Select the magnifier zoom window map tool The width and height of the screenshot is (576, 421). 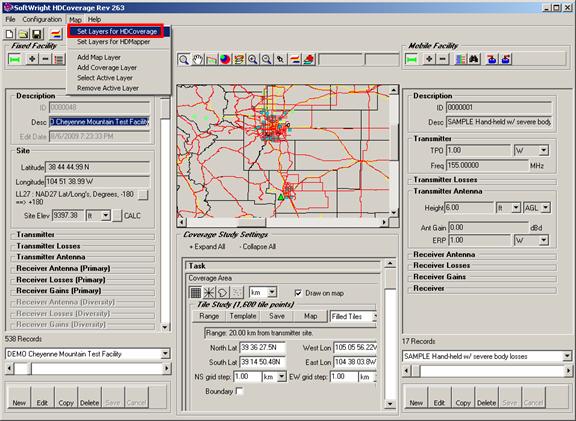point(184,59)
